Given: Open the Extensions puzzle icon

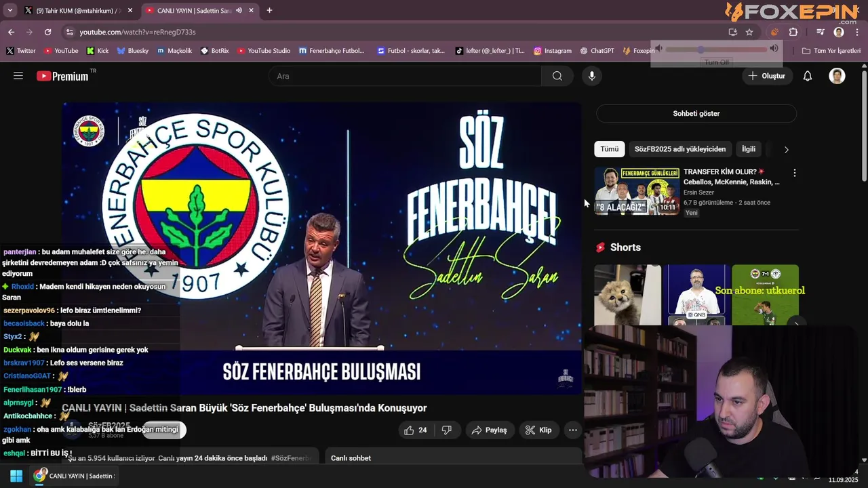Looking at the screenshot, I should click(x=793, y=32).
